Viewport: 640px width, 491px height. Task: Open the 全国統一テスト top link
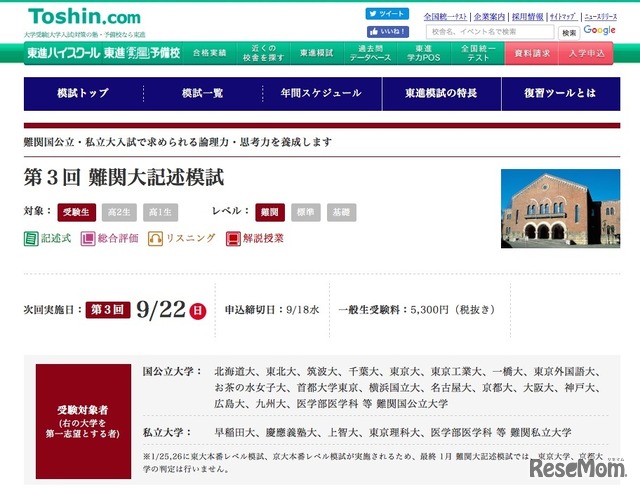(x=445, y=17)
